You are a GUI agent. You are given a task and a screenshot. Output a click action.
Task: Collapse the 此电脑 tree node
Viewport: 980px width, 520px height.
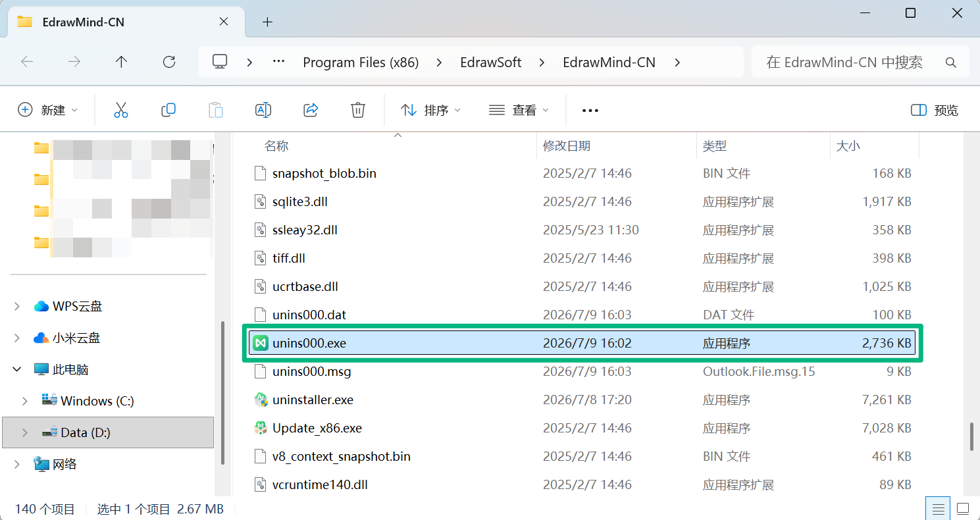(17, 370)
